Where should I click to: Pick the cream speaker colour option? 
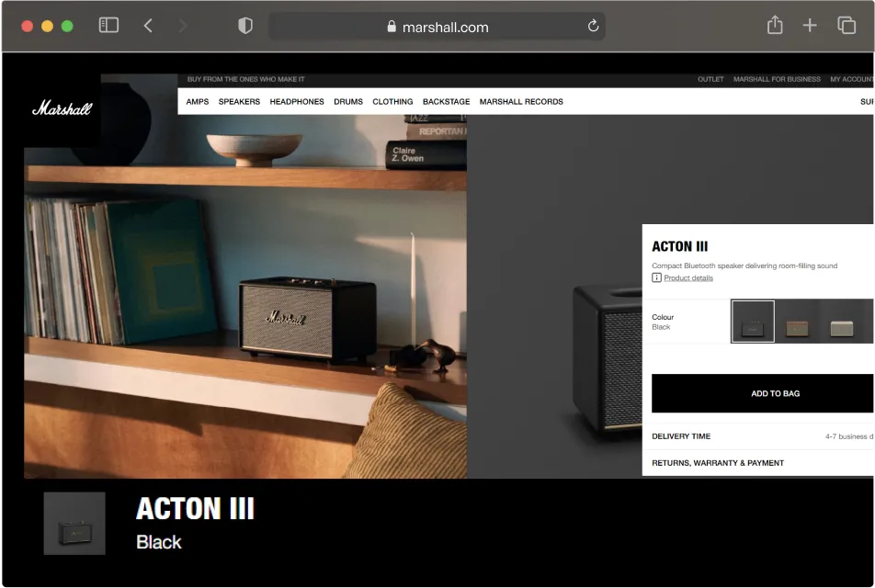pos(841,327)
